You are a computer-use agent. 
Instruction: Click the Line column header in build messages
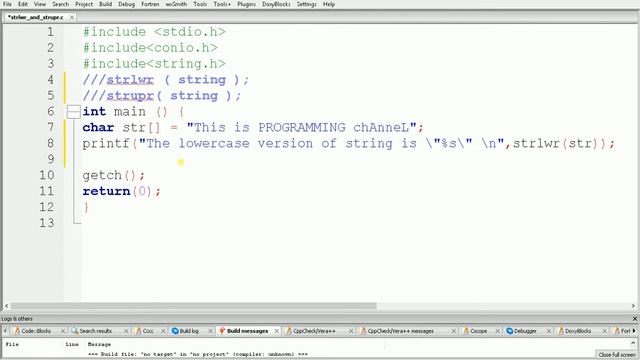tap(72, 344)
